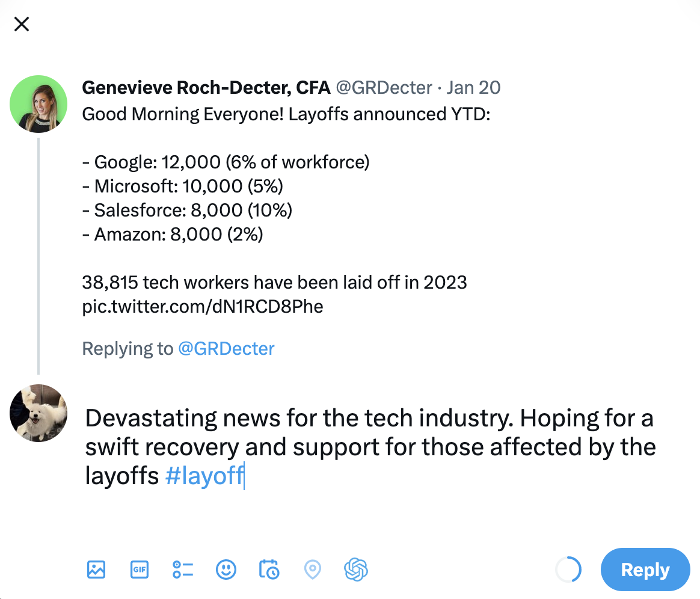This screenshot has height=599, width=700.
Task: Schedule the reply using the calendar icon
Action: point(269,569)
